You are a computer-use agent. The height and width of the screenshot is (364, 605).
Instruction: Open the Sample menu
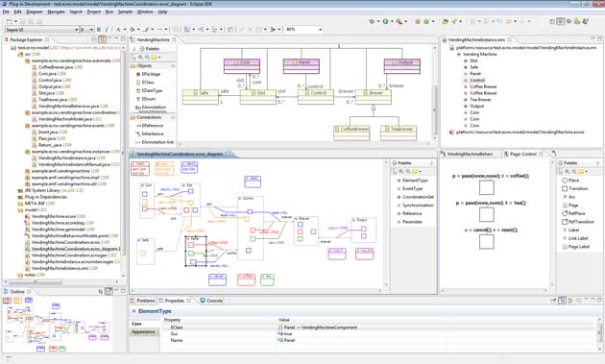pos(125,12)
